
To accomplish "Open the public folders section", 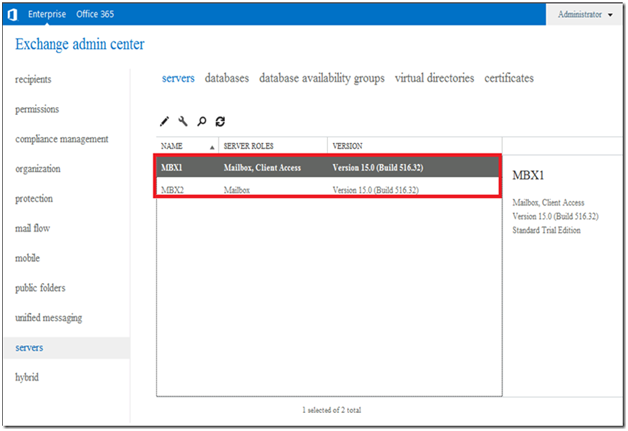I will point(40,288).
